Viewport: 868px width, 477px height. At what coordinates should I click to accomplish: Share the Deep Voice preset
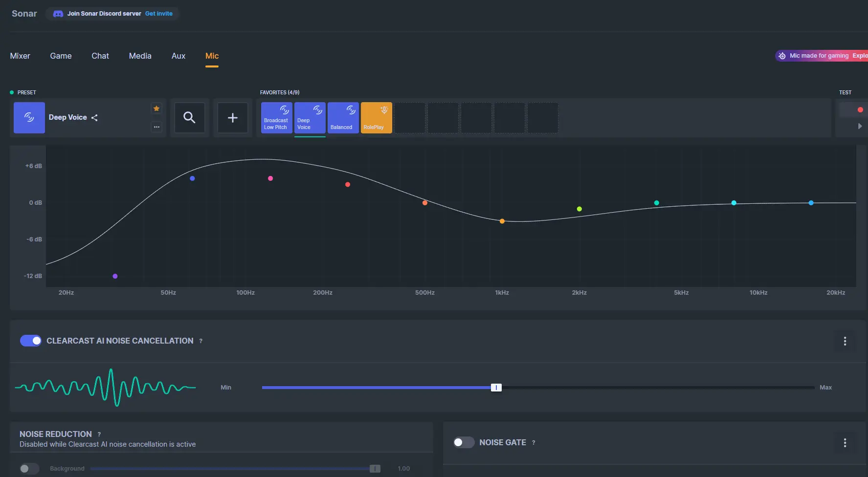tap(94, 118)
